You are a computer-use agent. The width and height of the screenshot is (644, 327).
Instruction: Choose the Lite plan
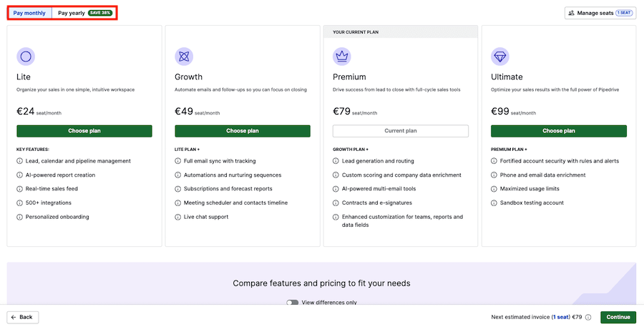(x=84, y=131)
